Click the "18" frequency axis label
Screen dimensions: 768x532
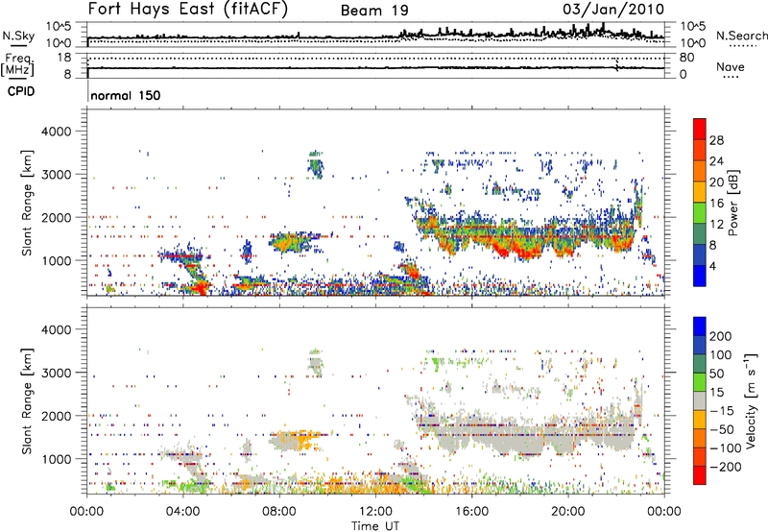(63, 58)
